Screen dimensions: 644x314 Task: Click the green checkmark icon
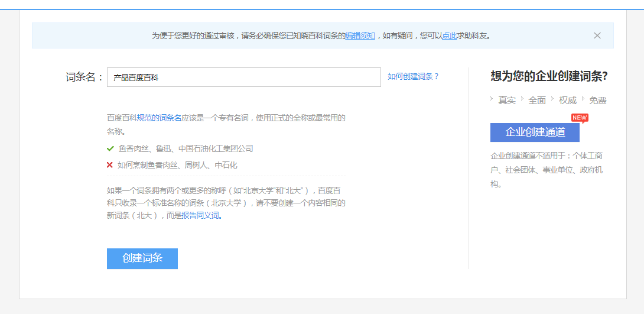click(x=110, y=148)
